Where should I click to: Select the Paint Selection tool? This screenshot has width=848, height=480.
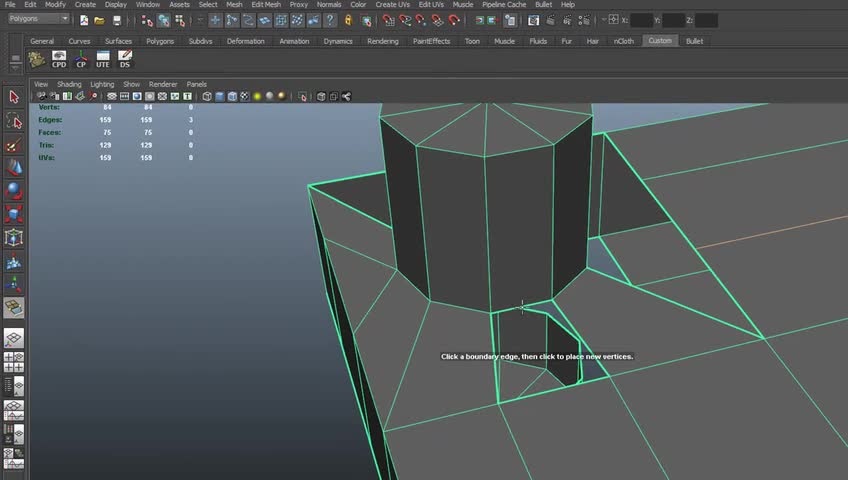(x=14, y=144)
